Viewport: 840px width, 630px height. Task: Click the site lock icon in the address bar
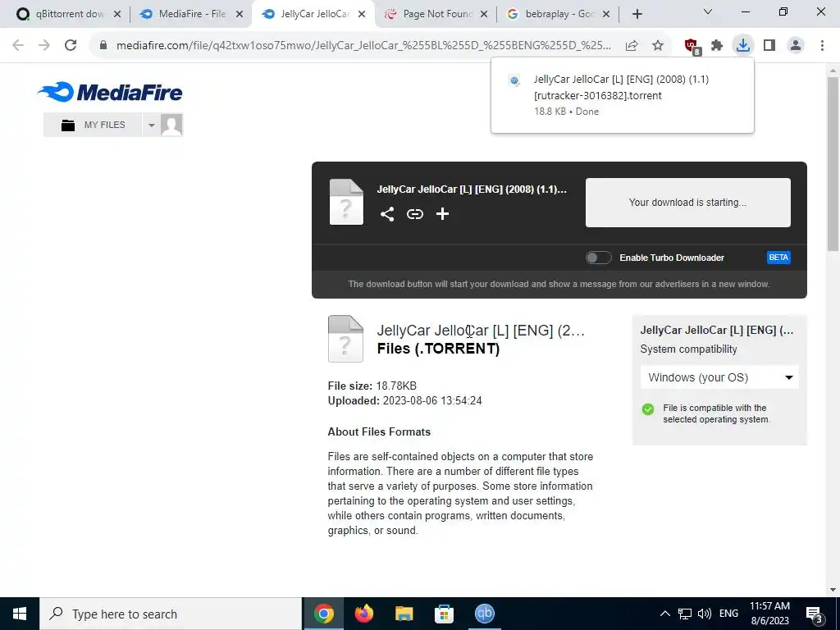point(103,46)
